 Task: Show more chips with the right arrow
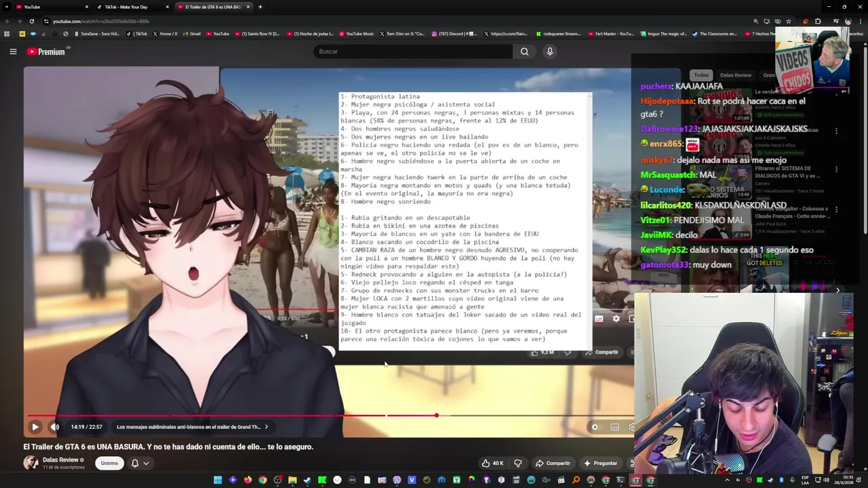click(838, 290)
